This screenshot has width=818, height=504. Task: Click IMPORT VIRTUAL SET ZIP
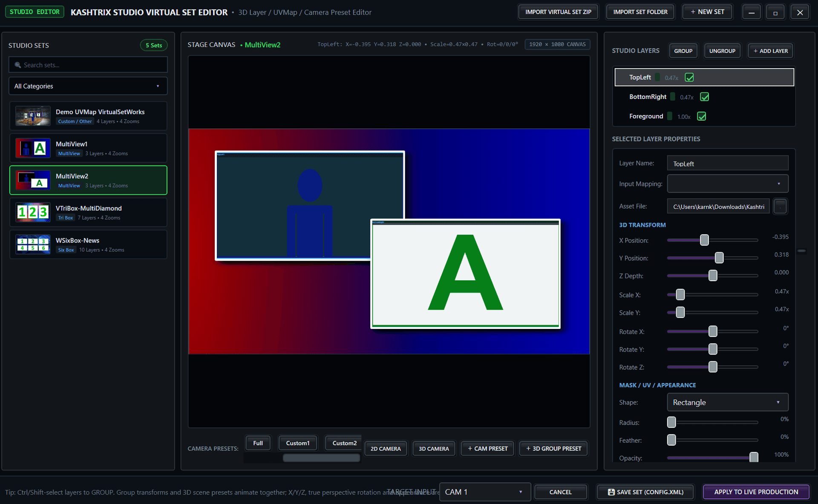pyautogui.click(x=558, y=12)
